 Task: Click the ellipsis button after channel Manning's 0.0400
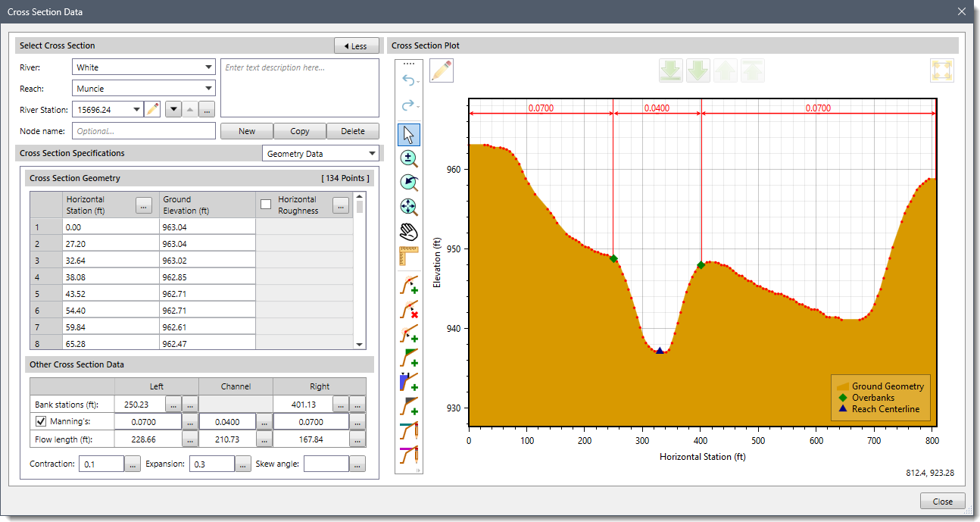[x=264, y=421]
